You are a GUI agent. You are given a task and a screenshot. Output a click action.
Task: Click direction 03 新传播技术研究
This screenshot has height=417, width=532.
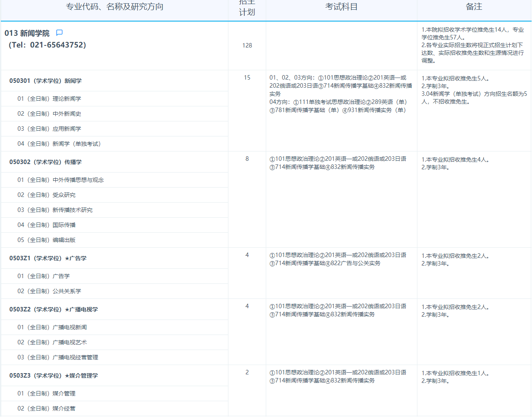tap(55, 210)
